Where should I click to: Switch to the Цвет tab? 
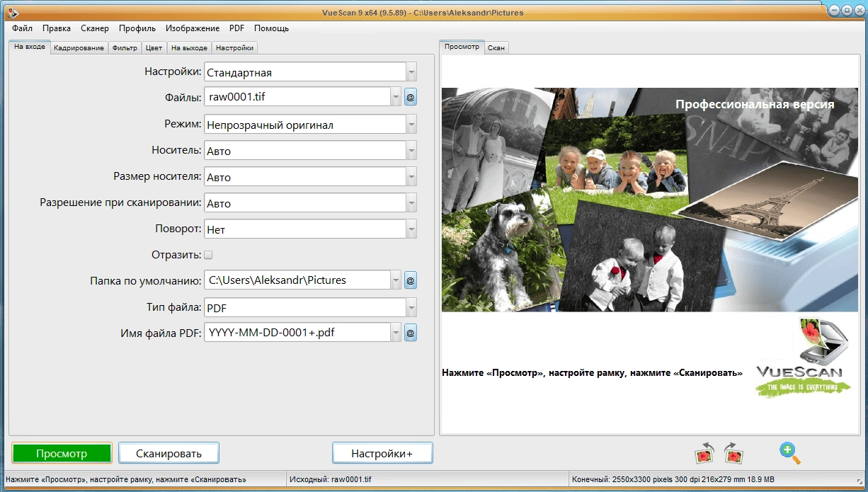click(x=154, y=47)
